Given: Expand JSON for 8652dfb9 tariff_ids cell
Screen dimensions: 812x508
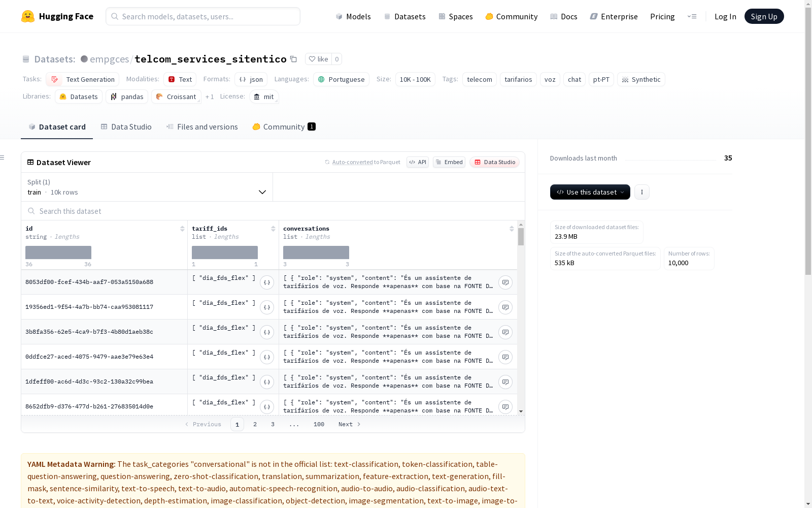Looking at the screenshot, I should click(x=267, y=407).
